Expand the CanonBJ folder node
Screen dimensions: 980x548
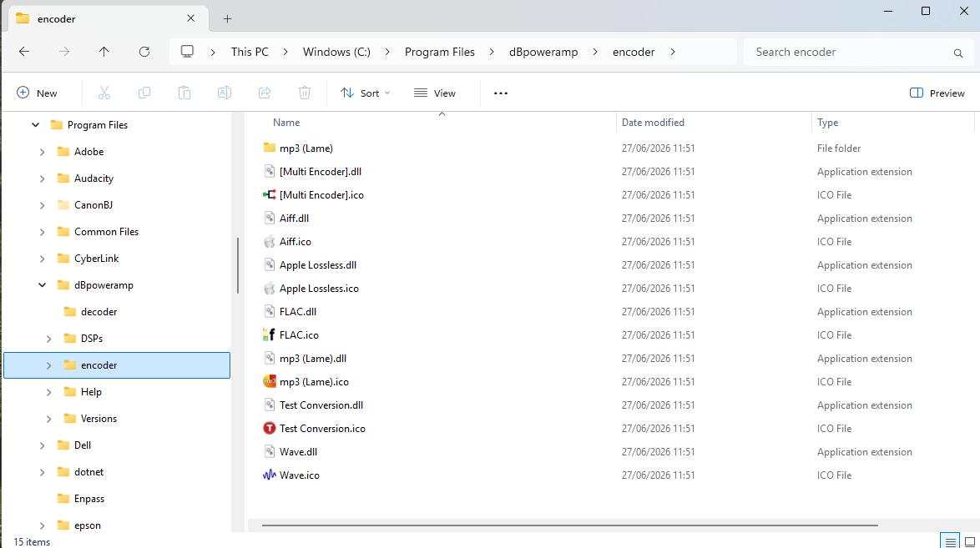[x=42, y=205]
